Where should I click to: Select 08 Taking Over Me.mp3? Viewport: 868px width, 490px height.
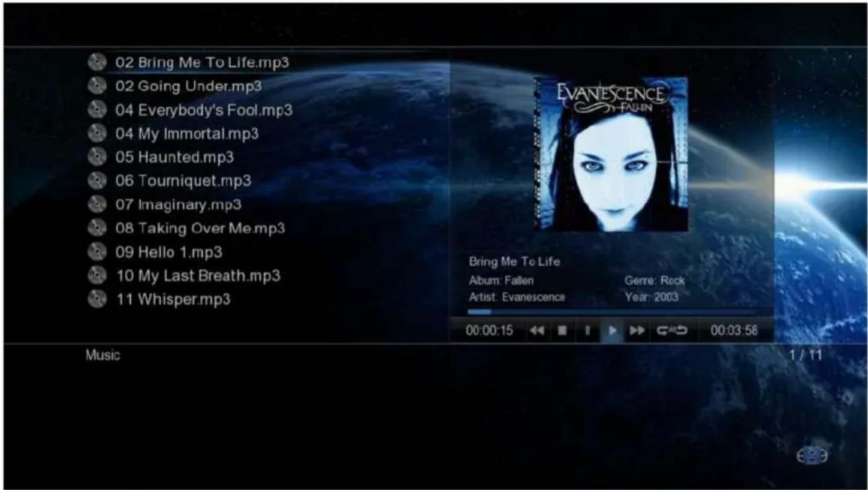200,228
